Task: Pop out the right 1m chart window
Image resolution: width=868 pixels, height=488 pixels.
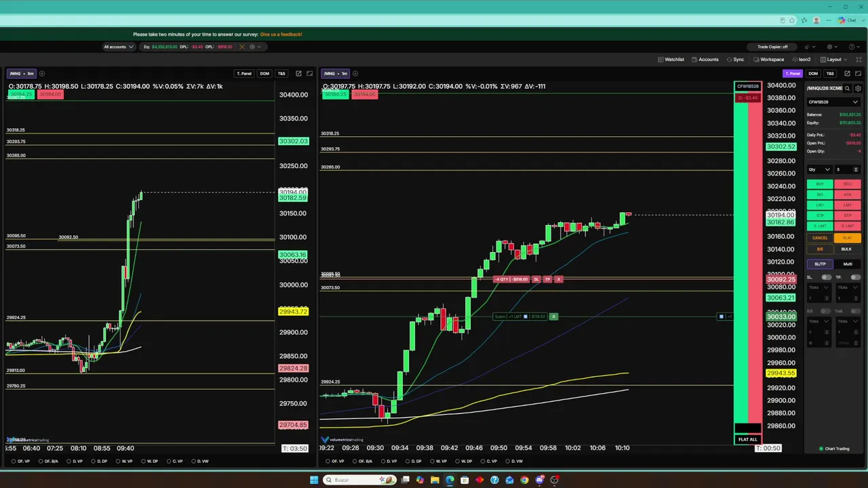Action: [x=847, y=73]
